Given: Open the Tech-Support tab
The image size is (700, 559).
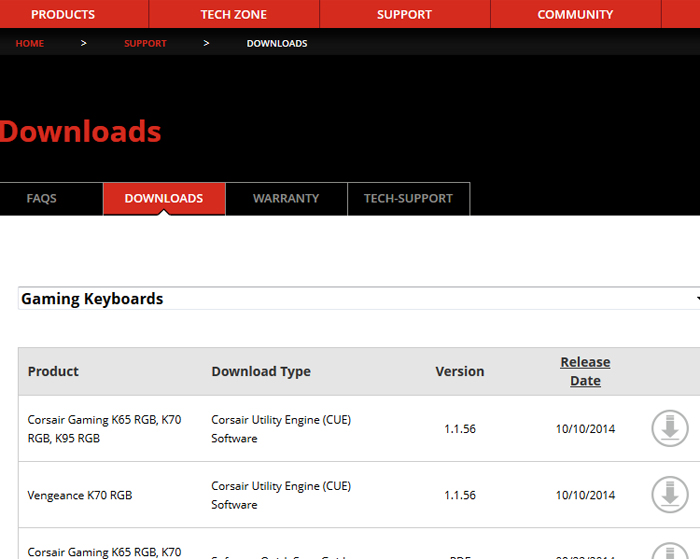Looking at the screenshot, I should point(408,198).
